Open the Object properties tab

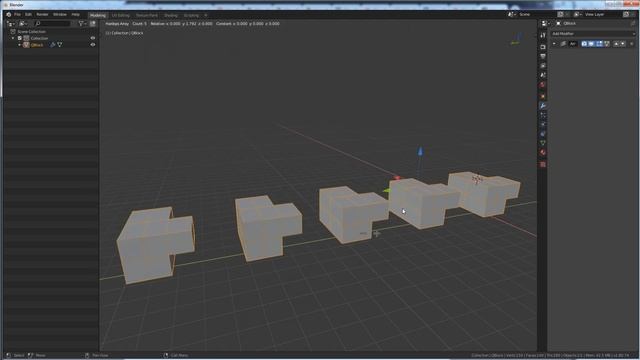coord(543,97)
